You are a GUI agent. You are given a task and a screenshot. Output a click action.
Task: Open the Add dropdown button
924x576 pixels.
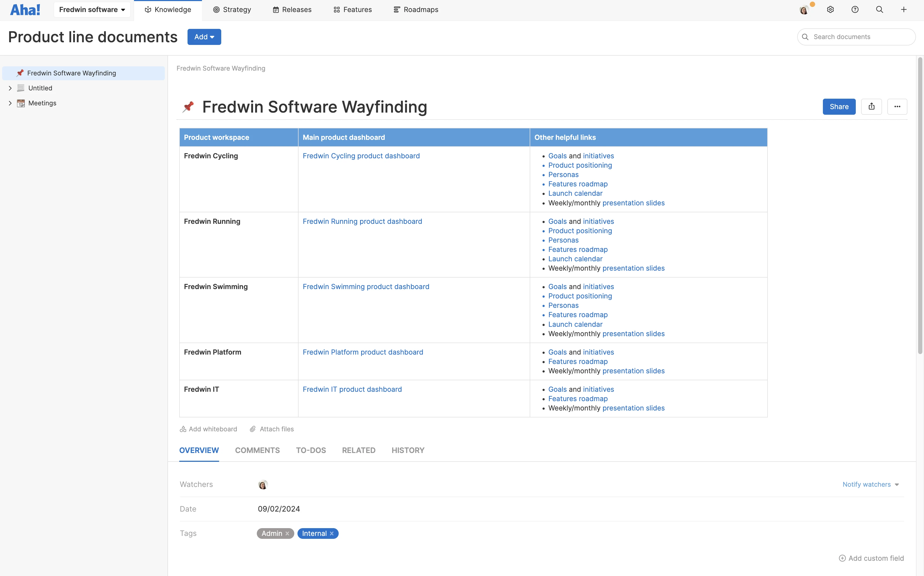(x=204, y=37)
